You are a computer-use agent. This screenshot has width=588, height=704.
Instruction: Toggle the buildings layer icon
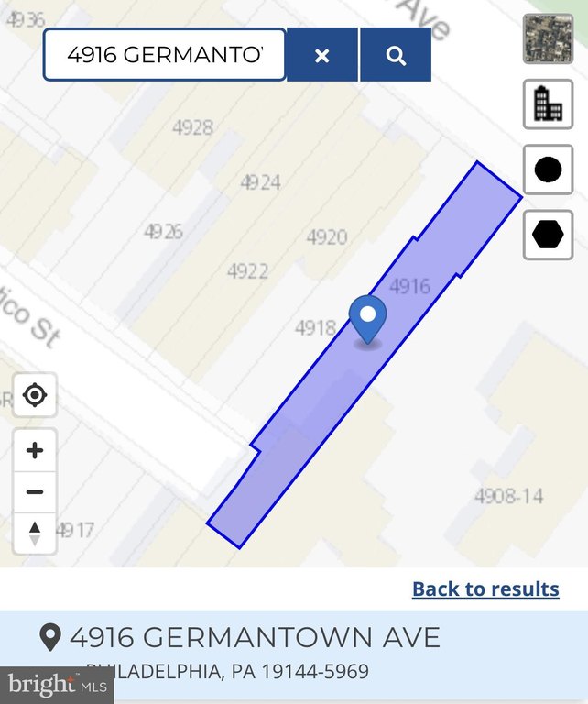point(548,104)
